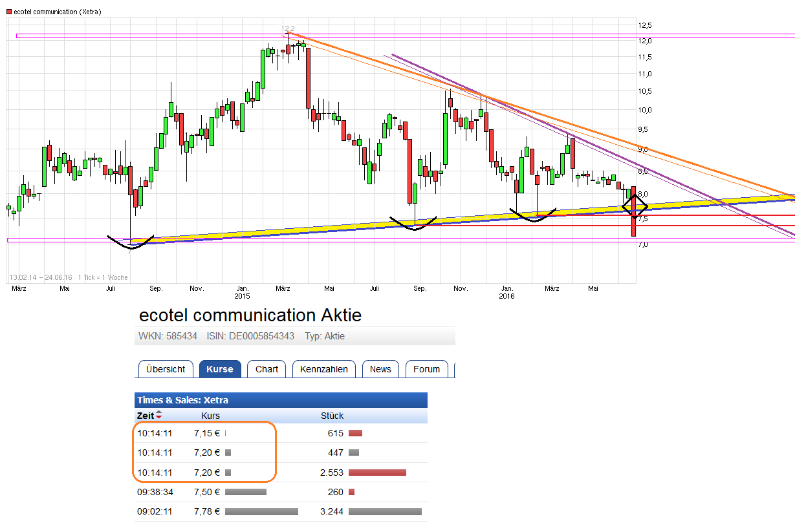Select the Kurse tab
Screen dimensions: 795x532
click(x=220, y=369)
